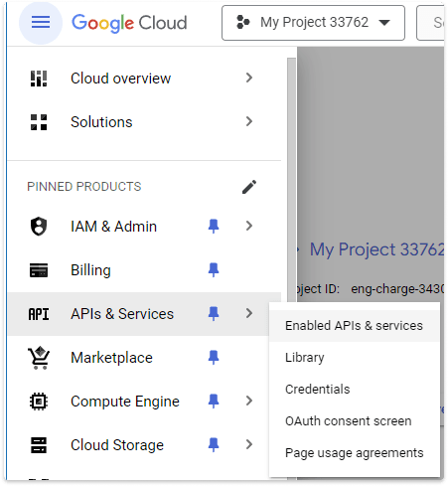Click the Solutions grid icon

click(x=39, y=122)
